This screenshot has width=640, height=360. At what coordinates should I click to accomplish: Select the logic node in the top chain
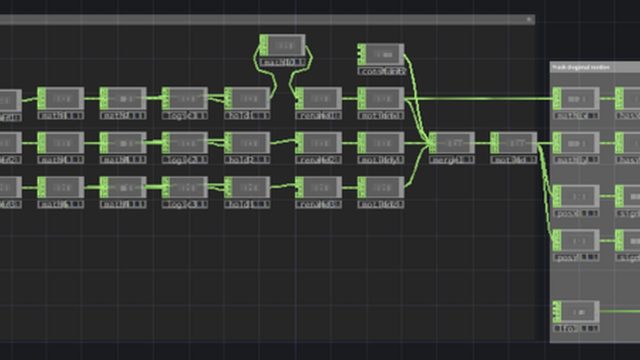(185, 98)
